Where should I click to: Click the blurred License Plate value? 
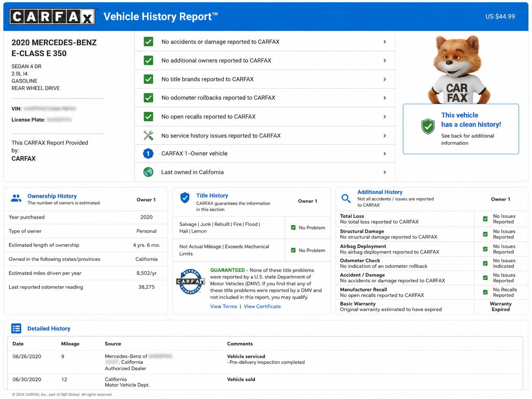click(x=60, y=120)
